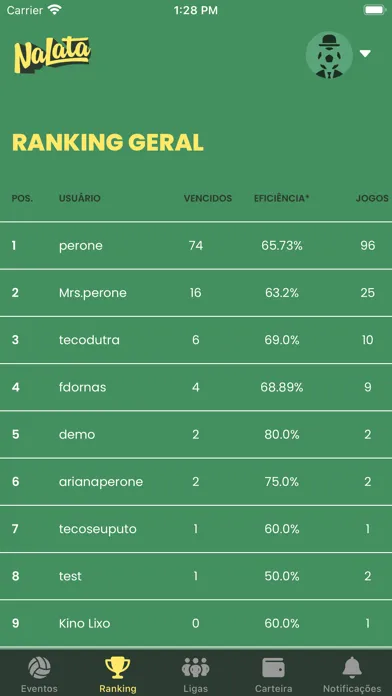Select the Ranking trophy icon

tap(118, 668)
